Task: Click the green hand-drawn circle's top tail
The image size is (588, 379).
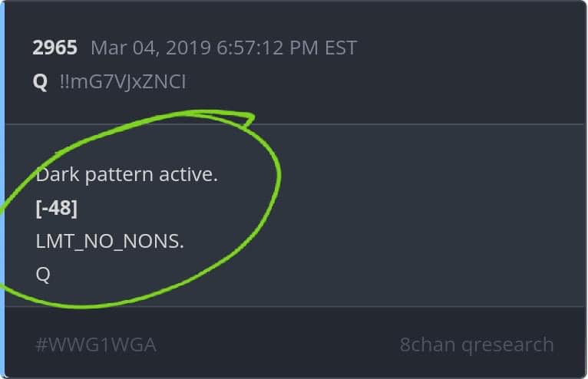Action: point(244,118)
